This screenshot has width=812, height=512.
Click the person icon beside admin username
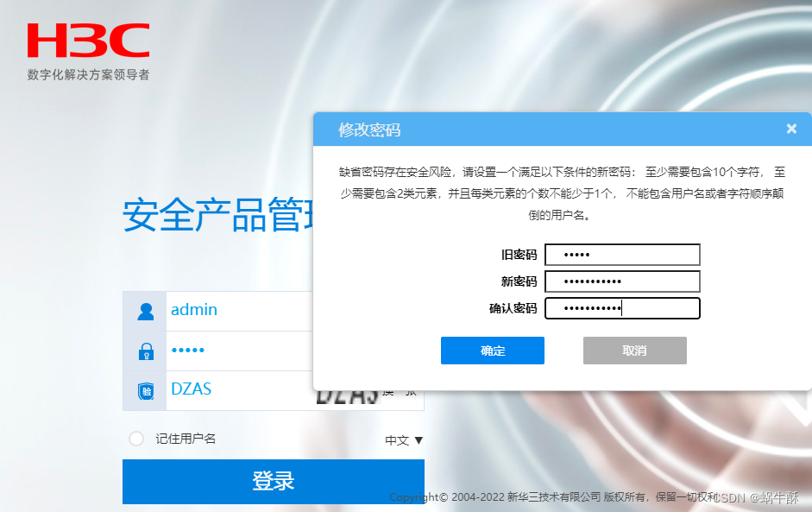tap(145, 310)
